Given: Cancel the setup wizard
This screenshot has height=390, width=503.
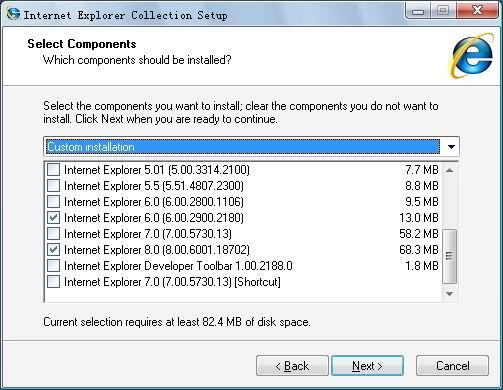Looking at the screenshot, I should (x=452, y=366).
